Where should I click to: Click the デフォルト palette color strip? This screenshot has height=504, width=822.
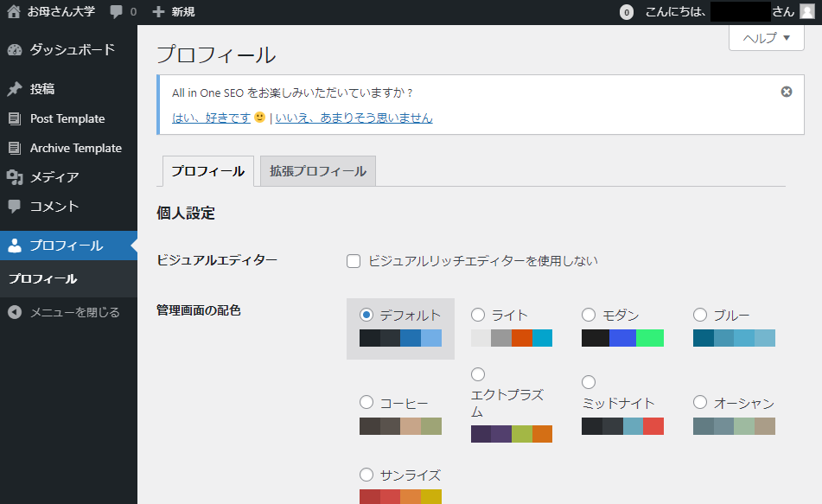pyautogui.click(x=400, y=338)
